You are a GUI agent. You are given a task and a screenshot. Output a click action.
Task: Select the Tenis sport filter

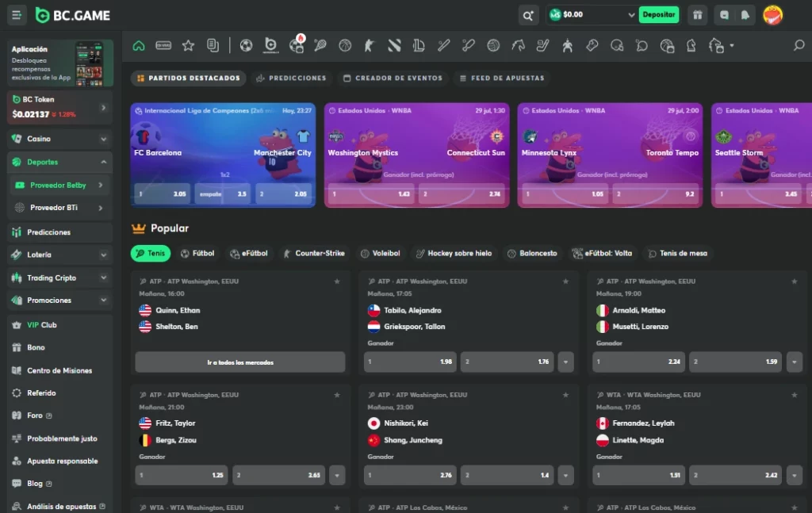pos(151,253)
